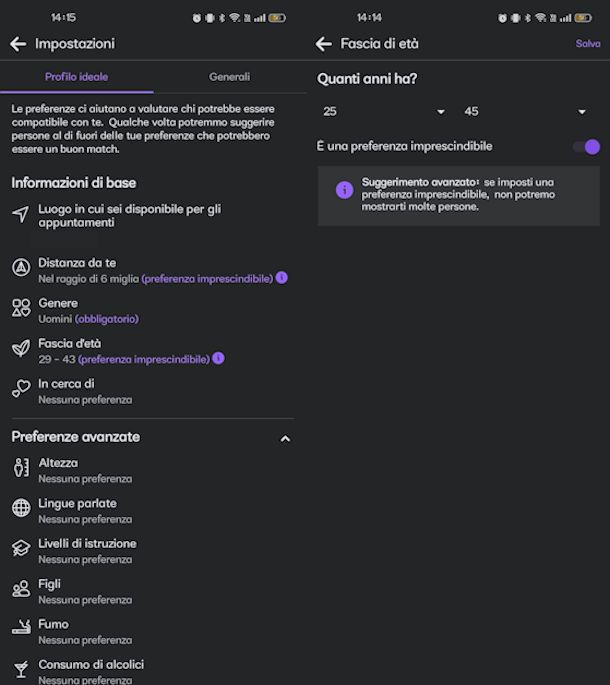This screenshot has width=610, height=685.
Task: Switch to the Generali tab
Action: pos(229,77)
